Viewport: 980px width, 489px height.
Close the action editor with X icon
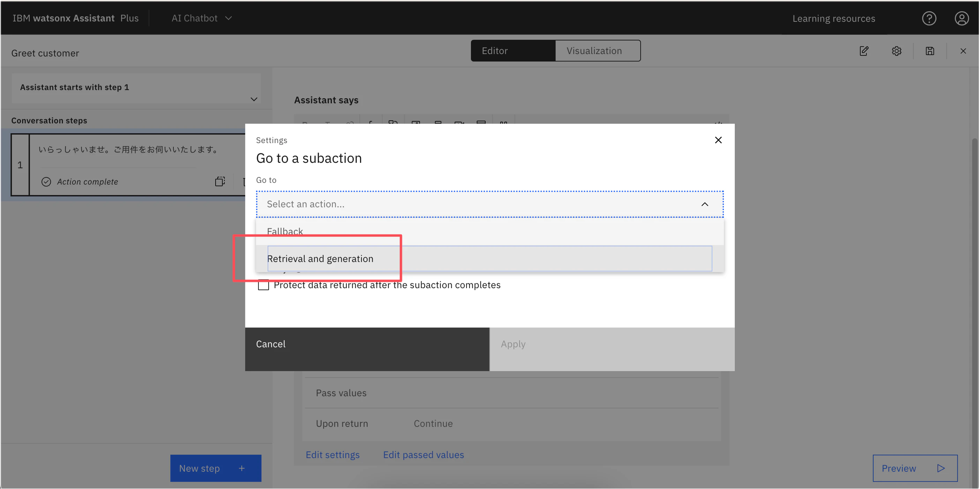click(x=963, y=51)
